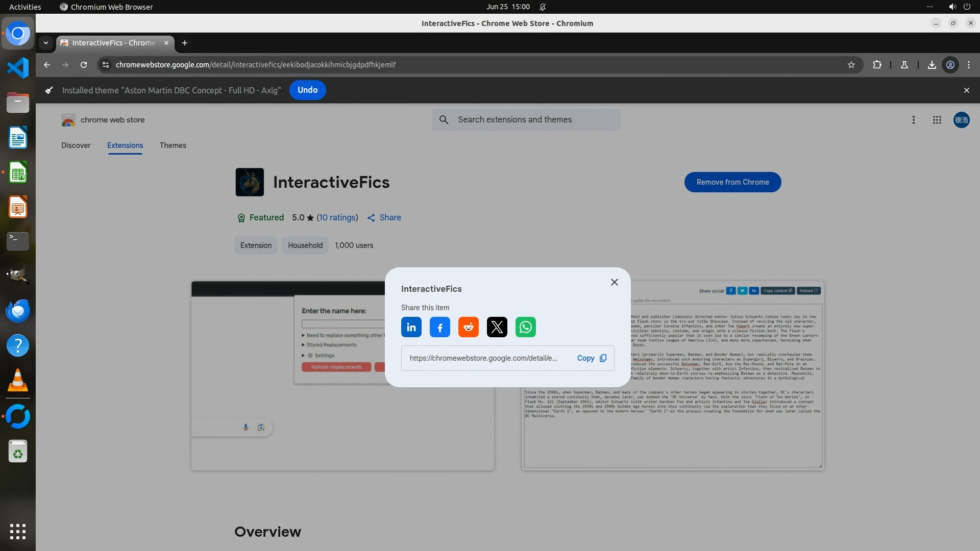Share via LinkedIn icon
Image resolution: width=980 pixels, height=551 pixels.
(411, 327)
